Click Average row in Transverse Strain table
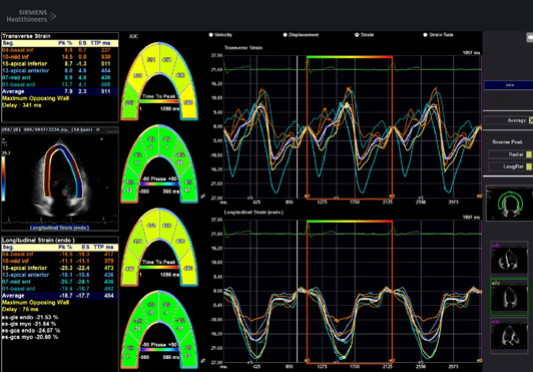Image resolution: width=533 pixels, height=372 pixels. click(60, 91)
